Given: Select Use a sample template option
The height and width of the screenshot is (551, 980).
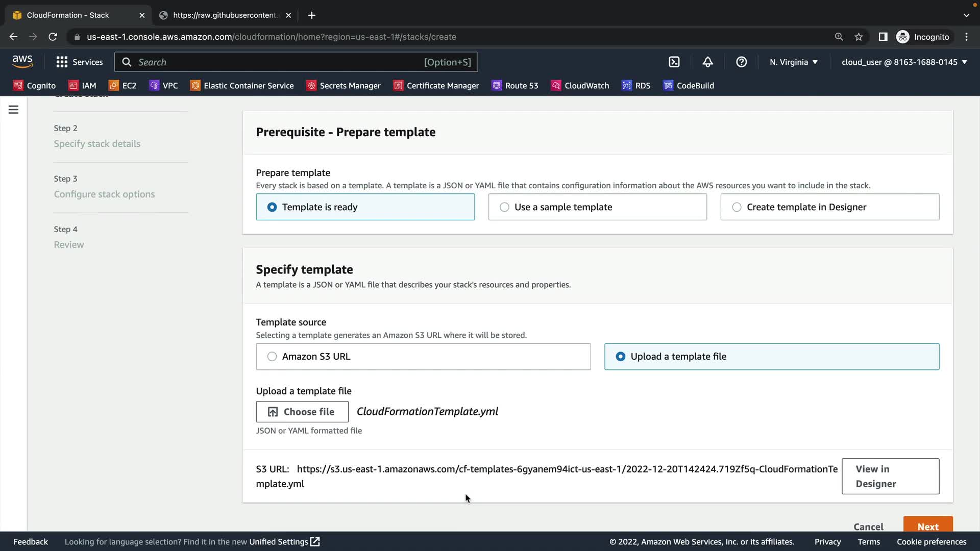Looking at the screenshot, I should [597, 207].
